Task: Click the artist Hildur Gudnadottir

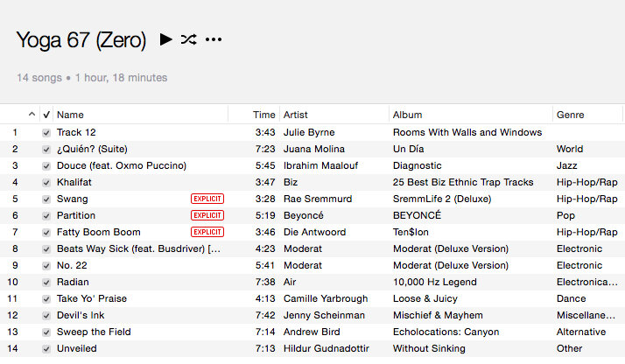Action: pos(326,348)
